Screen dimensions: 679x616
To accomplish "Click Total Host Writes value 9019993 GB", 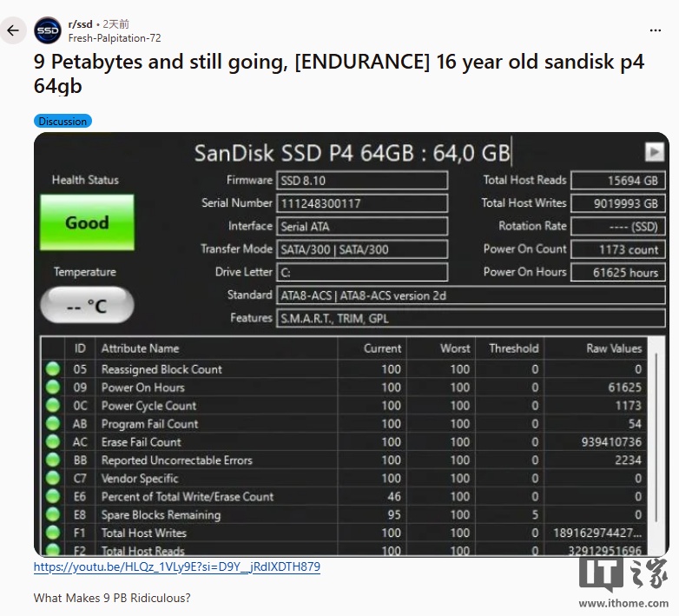I will click(618, 203).
